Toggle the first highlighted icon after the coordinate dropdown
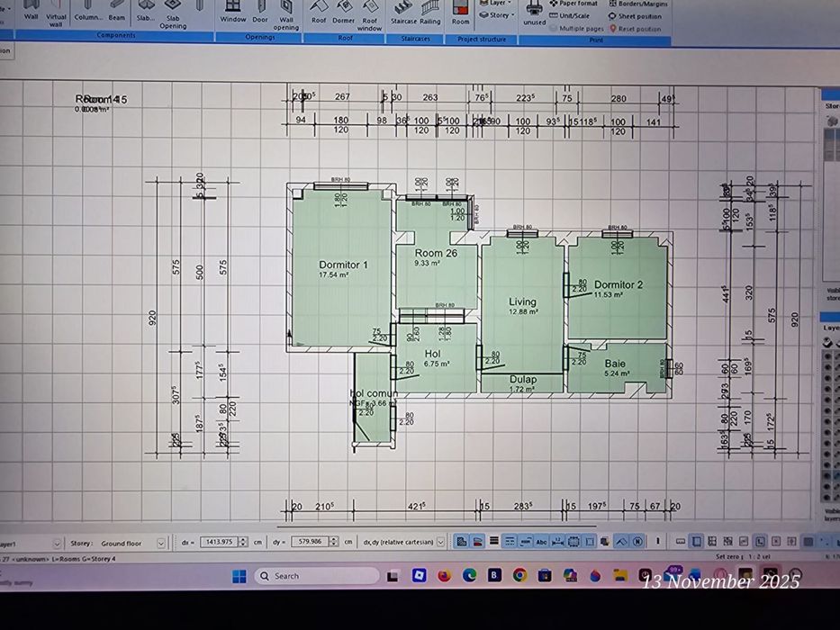This screenshot has width=840, height=630. coord(461,542)
